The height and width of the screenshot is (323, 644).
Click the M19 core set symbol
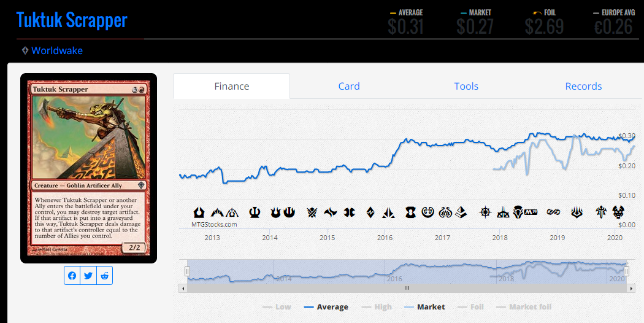(531, 212)
